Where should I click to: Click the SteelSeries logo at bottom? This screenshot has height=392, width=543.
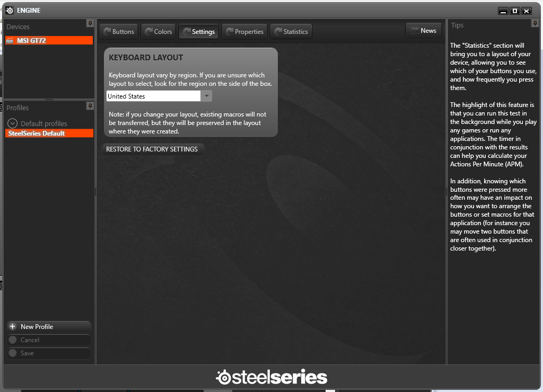[271, 377]
